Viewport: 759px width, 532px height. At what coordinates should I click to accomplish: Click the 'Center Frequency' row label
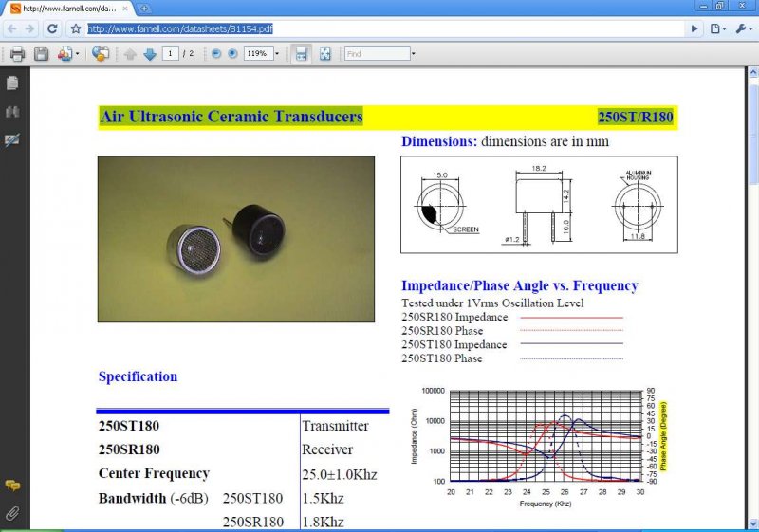(x=154, y=473)
